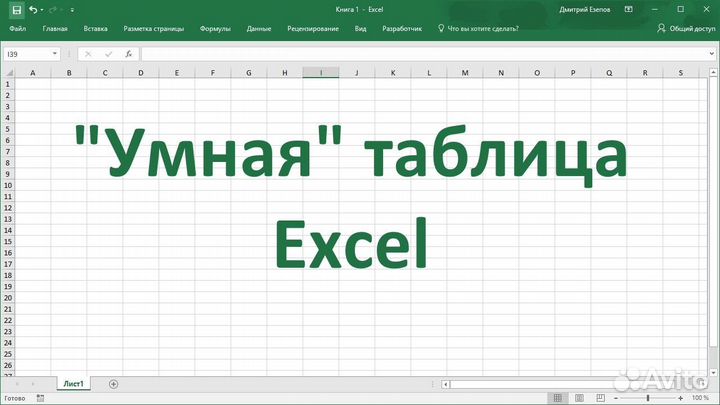Click the vertical scrollbar up arrow

point(713,73)
